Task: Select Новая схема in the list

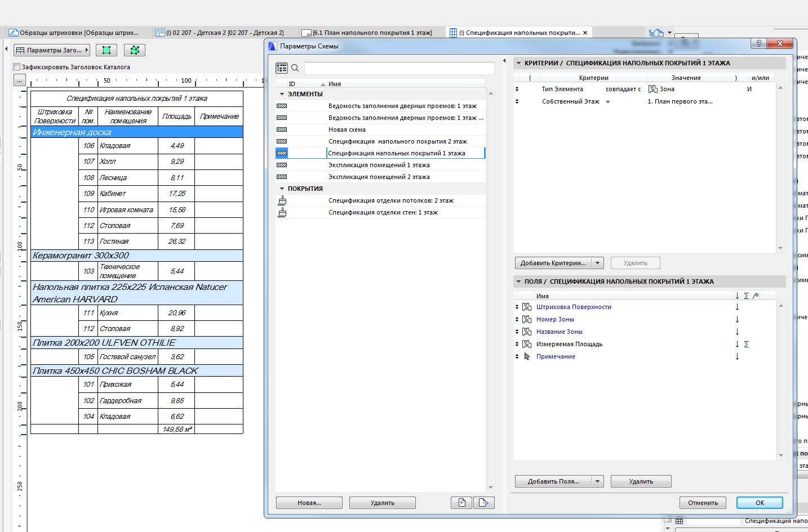Action: [380, 129]
